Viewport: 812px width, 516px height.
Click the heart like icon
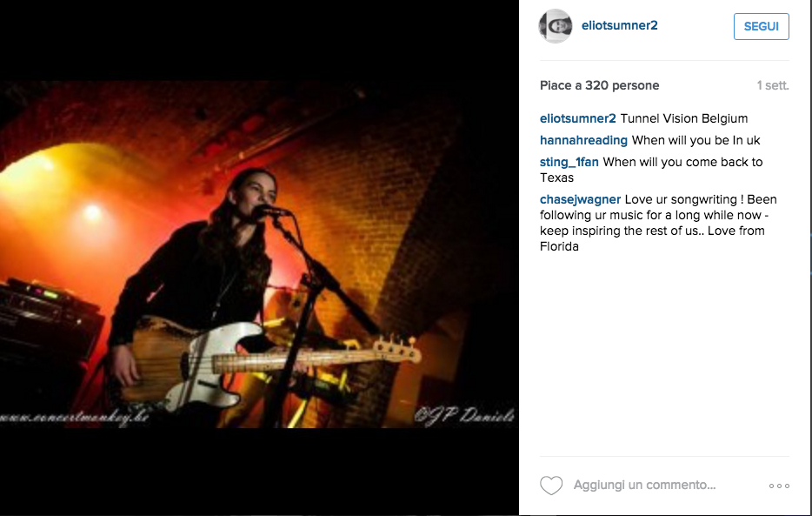(551, 486)
